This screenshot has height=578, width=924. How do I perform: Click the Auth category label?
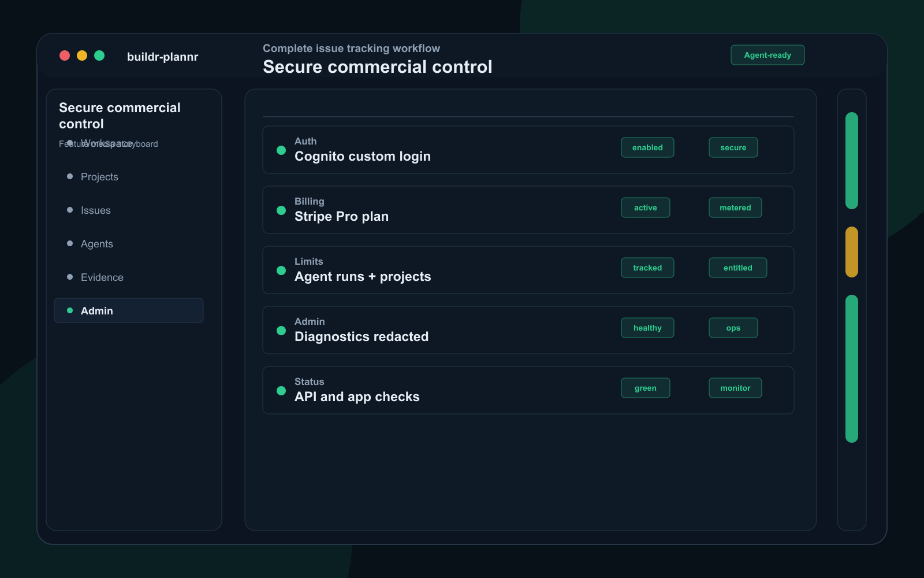click(305, 141)
